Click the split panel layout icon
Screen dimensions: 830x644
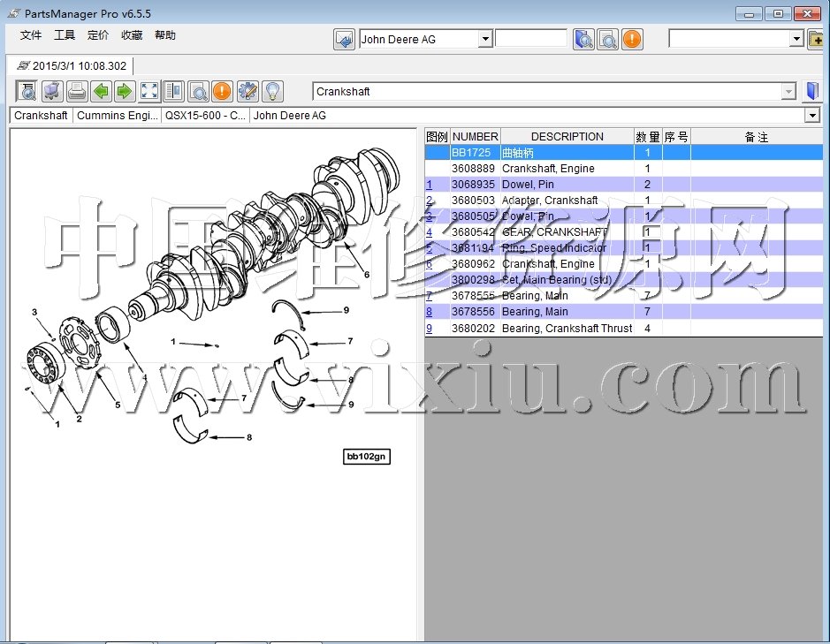click(173, 91)
